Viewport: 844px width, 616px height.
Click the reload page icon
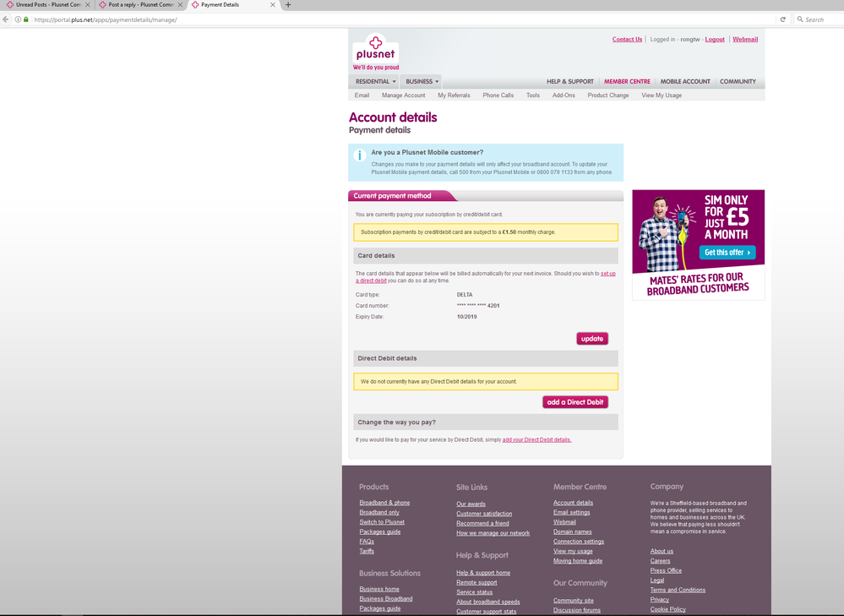tap(782, 19)
